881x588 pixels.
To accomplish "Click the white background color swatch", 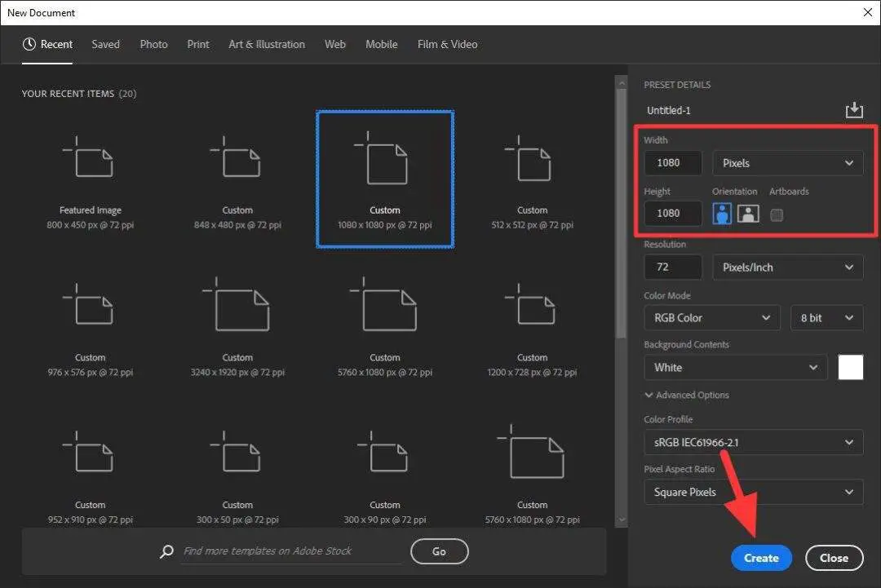I will coord(850,367).
